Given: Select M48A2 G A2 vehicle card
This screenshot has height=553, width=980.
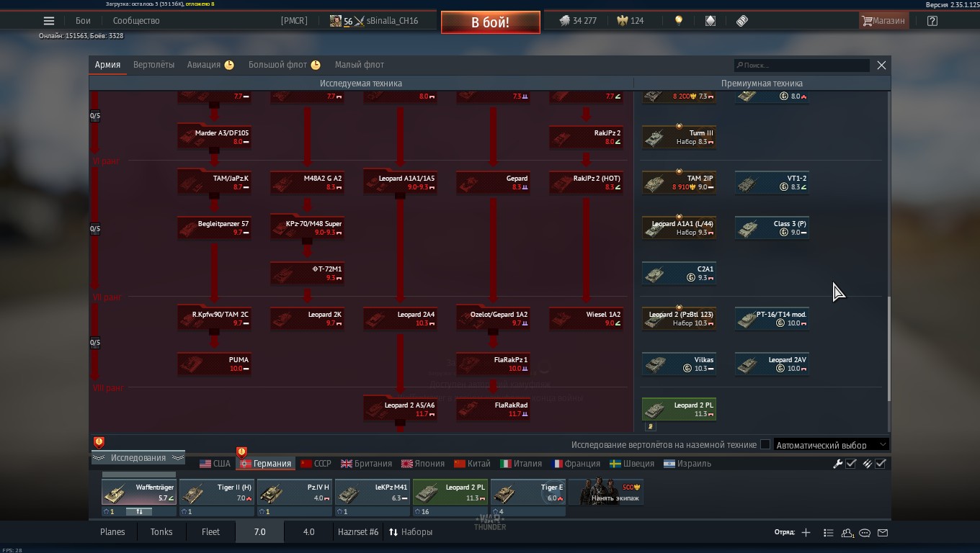Looking at the screenshot, I should tap(307, 182).
